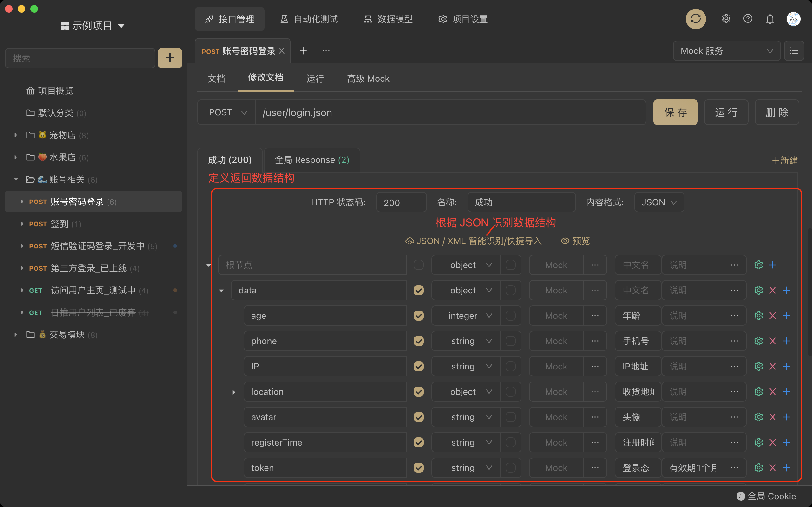The height and width of the screenshot is (507, 812).
Task: Toggle required checkbox on IP field
Action: pyautogui.click(x=418, y=366)
